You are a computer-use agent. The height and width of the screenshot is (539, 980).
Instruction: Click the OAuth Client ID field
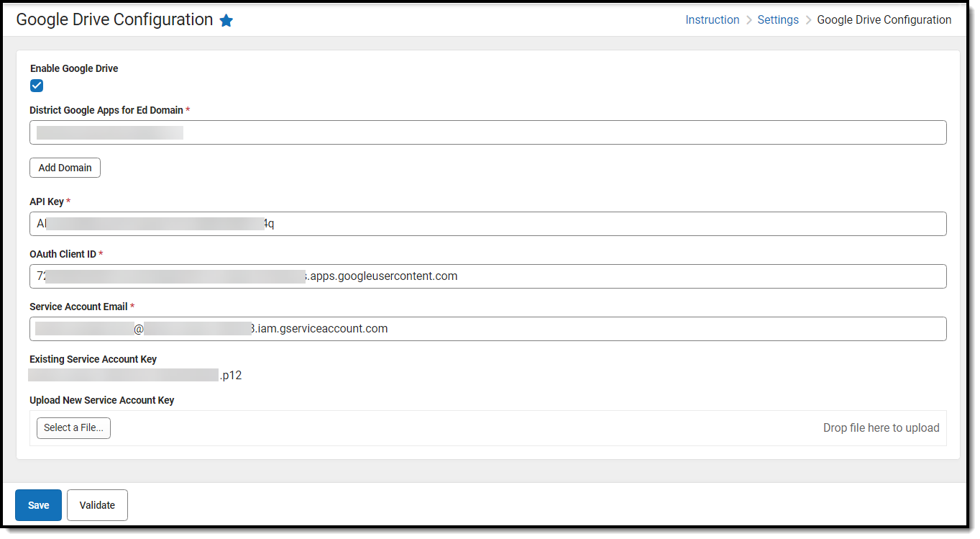coord(488,276)
